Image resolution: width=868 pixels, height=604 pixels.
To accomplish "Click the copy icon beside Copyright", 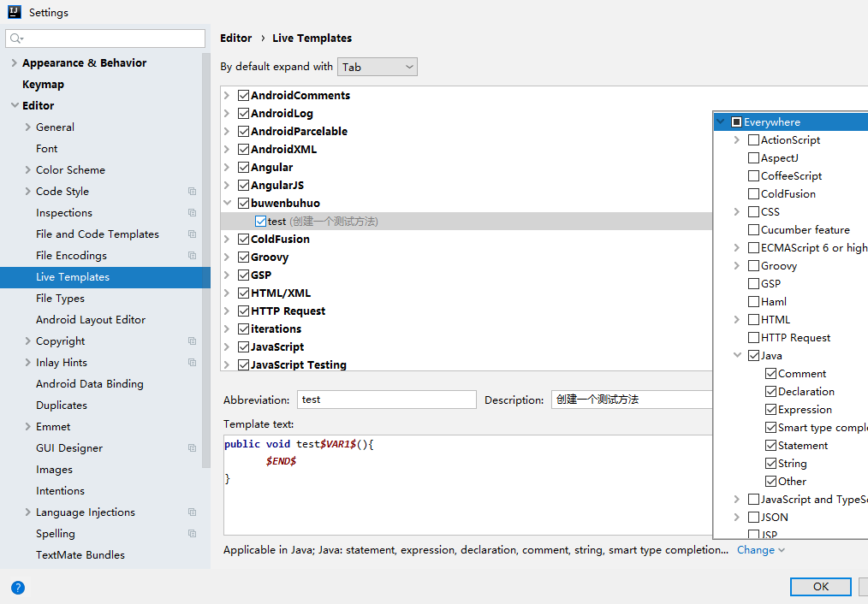I will (x=192, y=341).
